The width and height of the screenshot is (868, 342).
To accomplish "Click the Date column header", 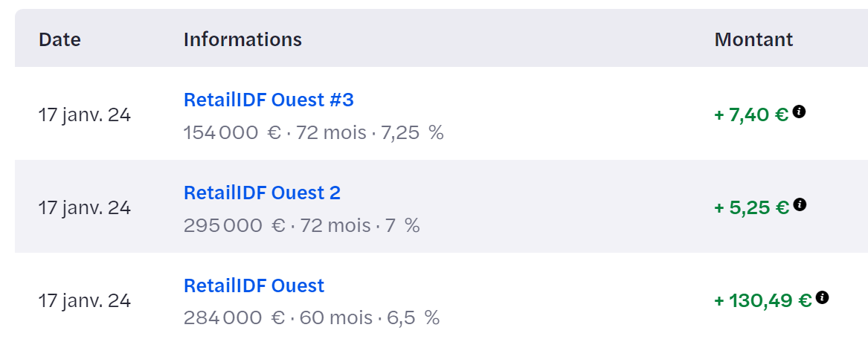I will [x=60, y=39].
